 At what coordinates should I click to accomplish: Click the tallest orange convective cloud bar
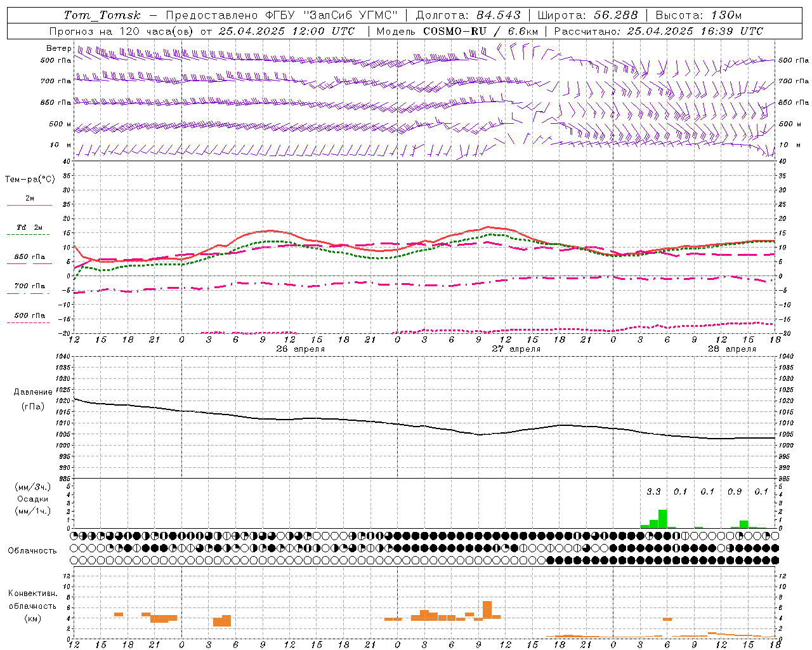click(487, 609)
